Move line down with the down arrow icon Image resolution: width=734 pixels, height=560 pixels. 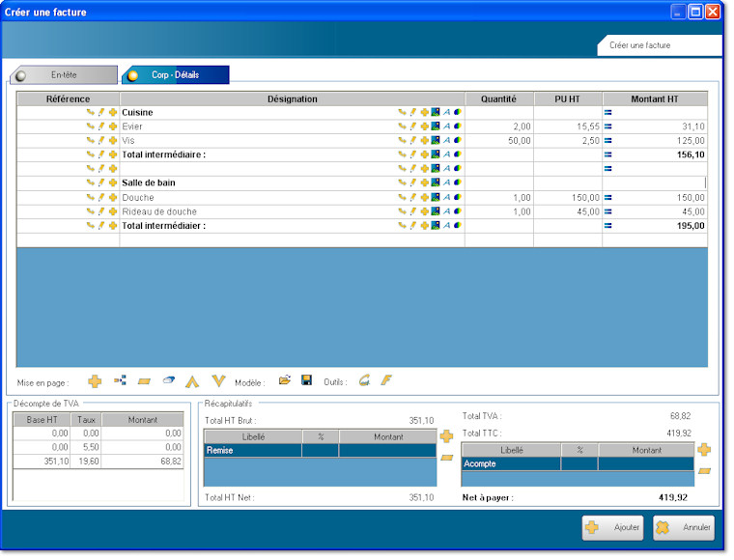[x=218, y=381]
